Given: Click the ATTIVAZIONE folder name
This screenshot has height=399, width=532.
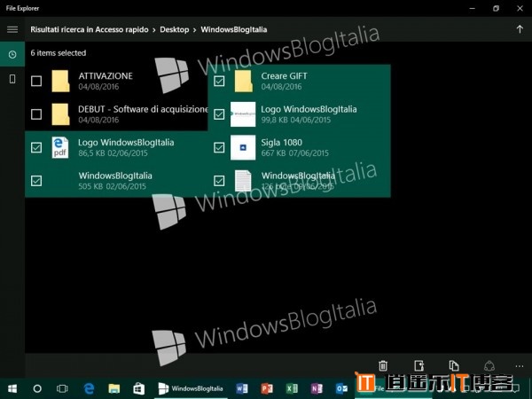Looking at the screenshot, I should coord(106,76).
